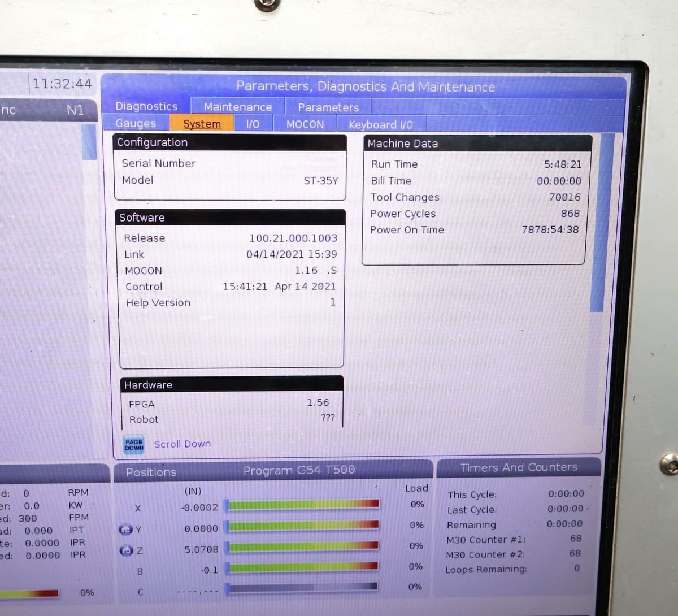The height and width of the screenshot is (616, 678).
Task: Open the Keyboard I/O sub-tab
Action: (x=380, y=125)
